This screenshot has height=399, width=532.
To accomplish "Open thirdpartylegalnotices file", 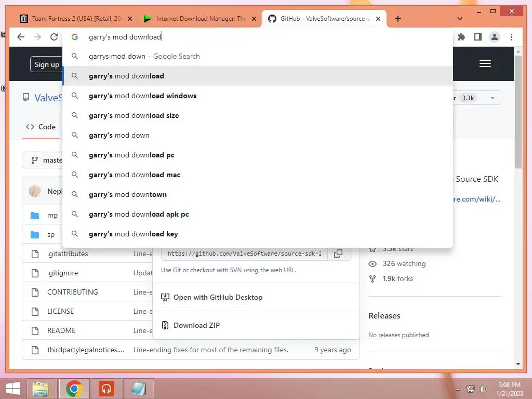I will [x=86, y=350].
